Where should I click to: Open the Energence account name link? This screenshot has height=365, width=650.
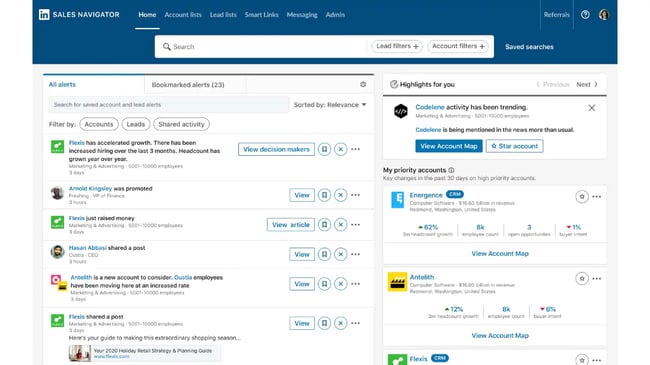pyautogui.click(x=426, y=195)
